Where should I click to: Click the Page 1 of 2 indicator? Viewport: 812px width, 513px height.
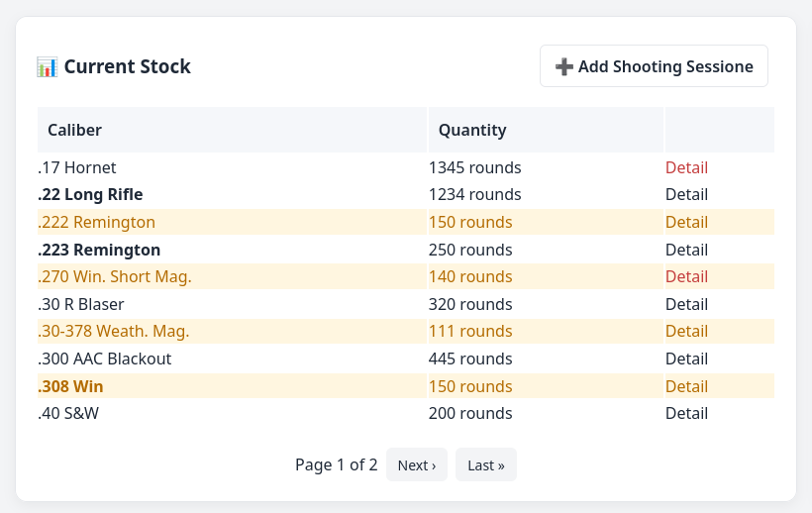[x=337, y=464]
